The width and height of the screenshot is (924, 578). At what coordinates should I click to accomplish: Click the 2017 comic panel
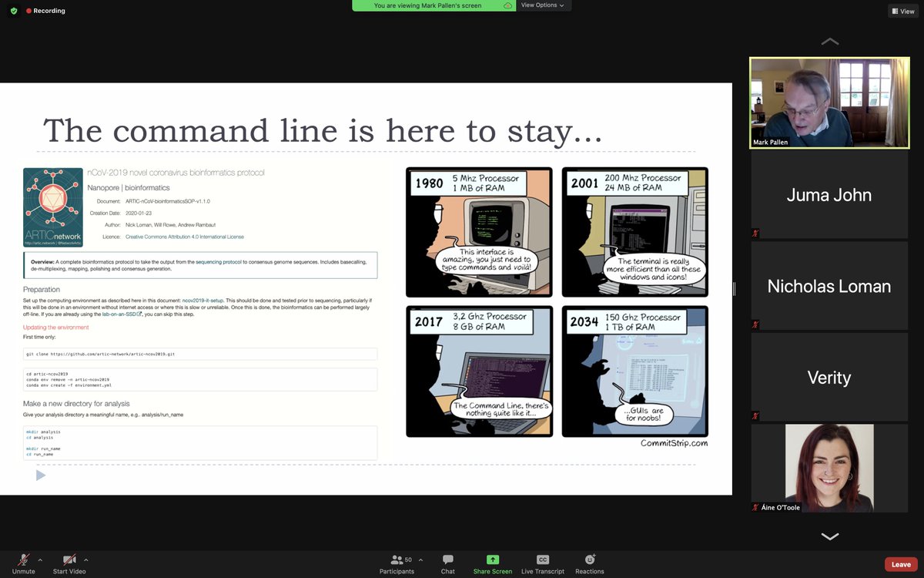coord(479,371)
